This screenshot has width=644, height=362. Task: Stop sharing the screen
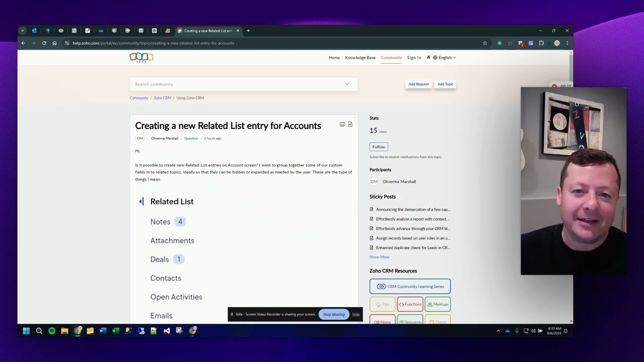[x=334, y=314]
